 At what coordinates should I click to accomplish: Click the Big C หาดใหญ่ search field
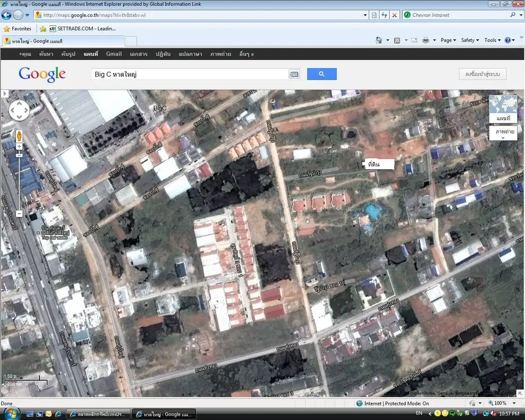[x=189, y=74]
